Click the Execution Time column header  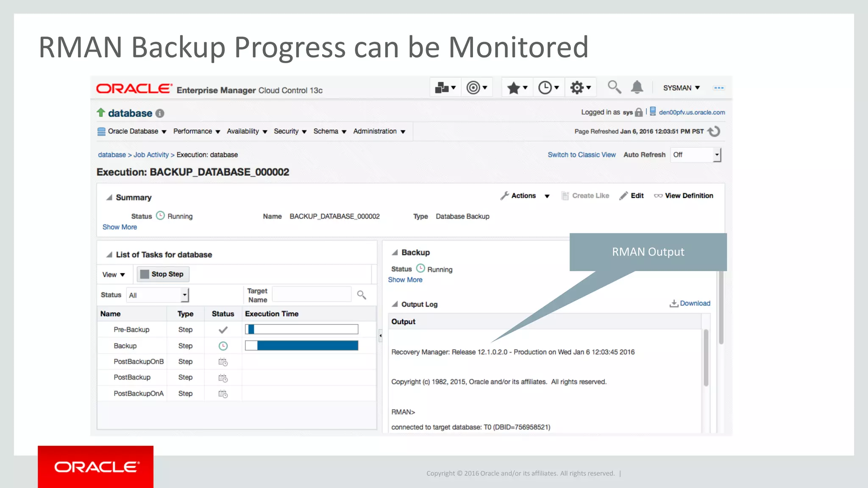click(x=272, y=313)
